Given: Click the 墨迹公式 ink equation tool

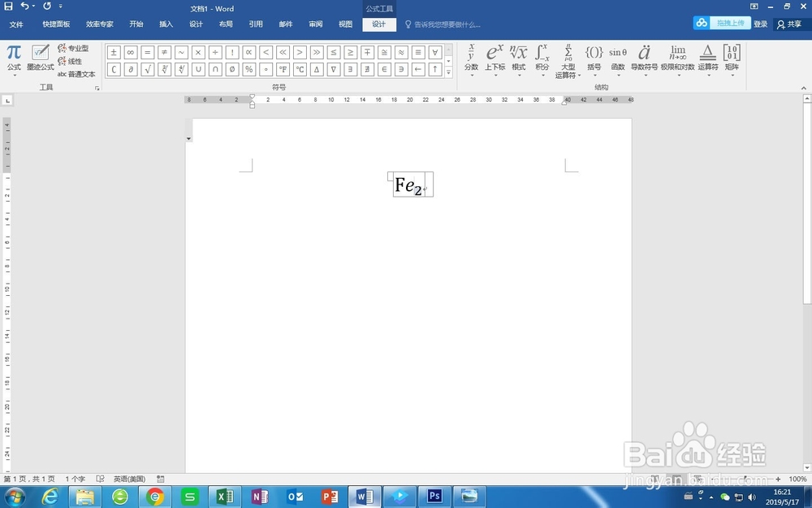Looking at the screenshot, I should point(41,58).
